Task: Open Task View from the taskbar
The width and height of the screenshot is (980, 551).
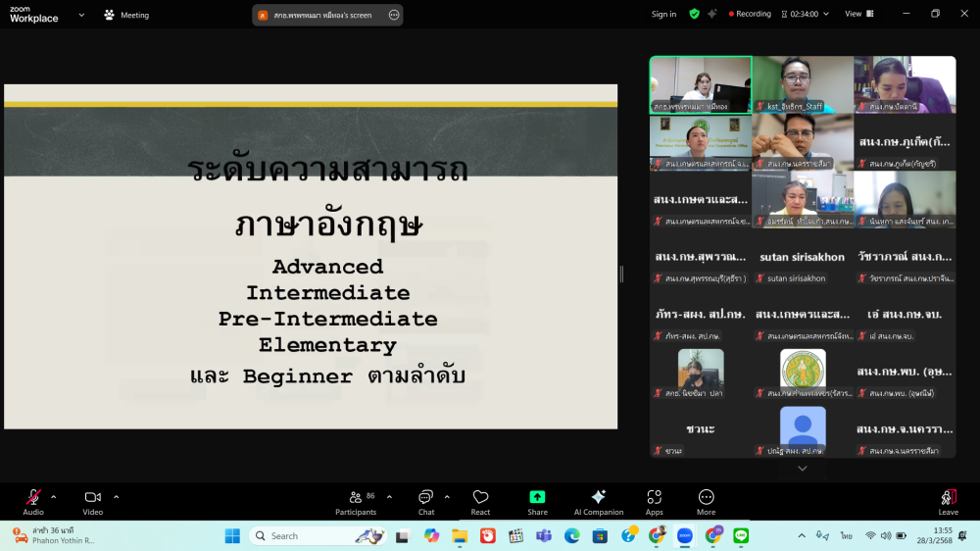Action: 402,536
